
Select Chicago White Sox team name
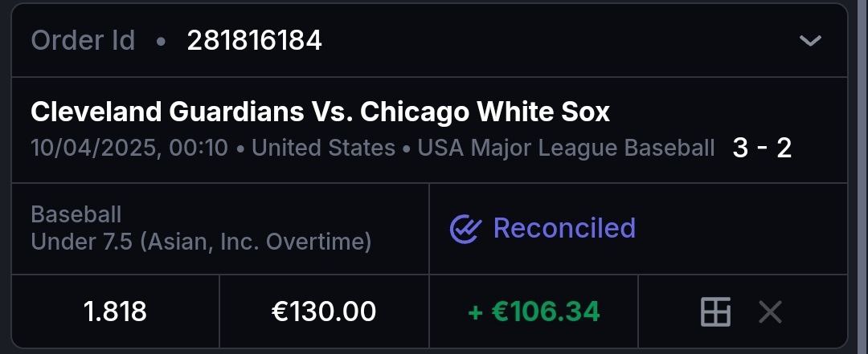click(485, 112)
